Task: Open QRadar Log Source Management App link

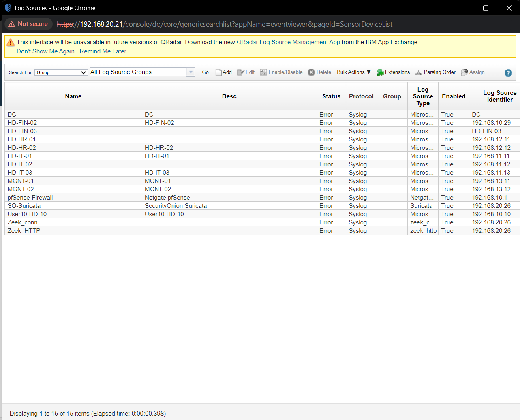Action: (288, 42)
